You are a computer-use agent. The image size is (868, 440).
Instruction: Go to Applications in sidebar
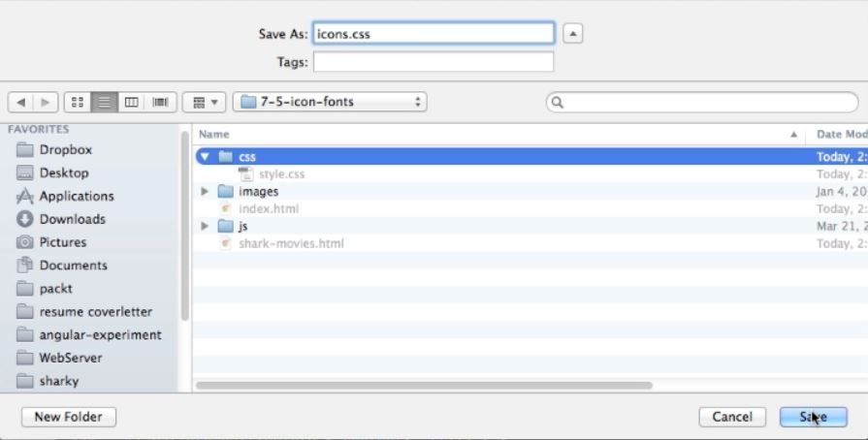[76, 196]
